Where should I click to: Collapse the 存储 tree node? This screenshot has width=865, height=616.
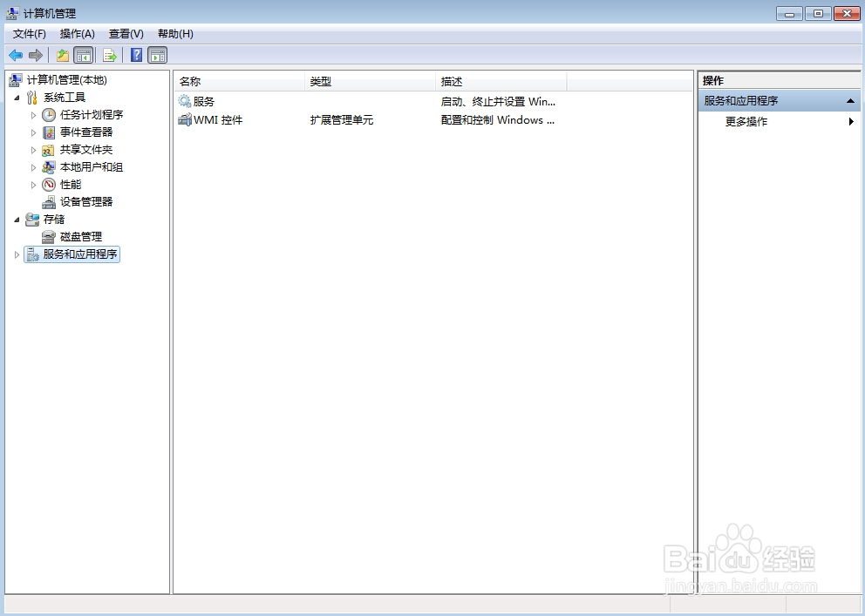point(17,220)
